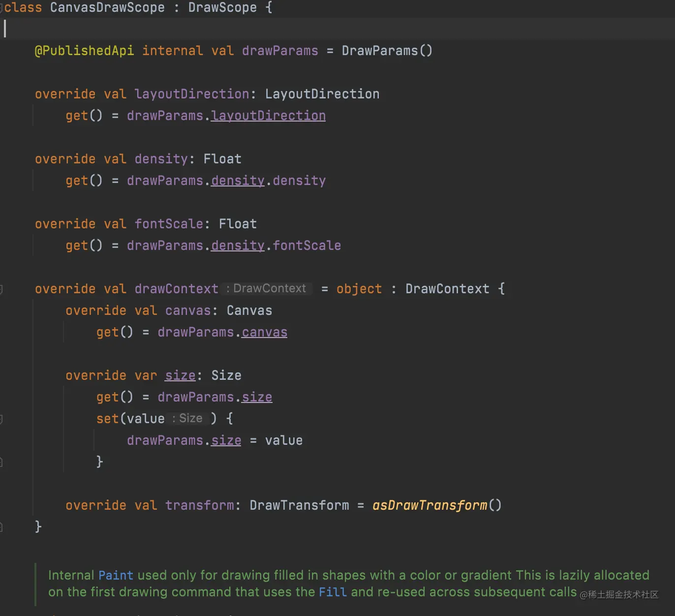Click underlined density before .density
Image resolution: width=675 pixels, height=616 pixels.
pyautogui.click(x=238, y=181)
